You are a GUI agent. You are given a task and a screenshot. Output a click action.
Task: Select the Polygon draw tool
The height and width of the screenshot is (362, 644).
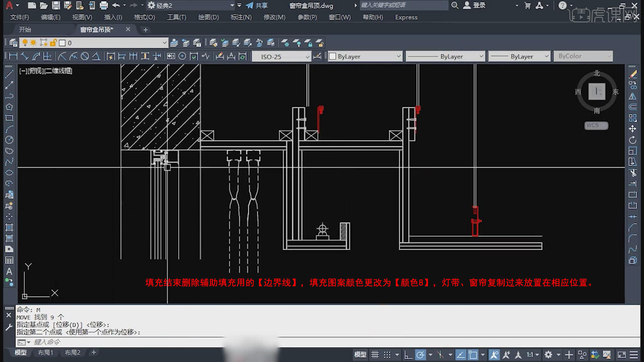[x=9, y=107]
